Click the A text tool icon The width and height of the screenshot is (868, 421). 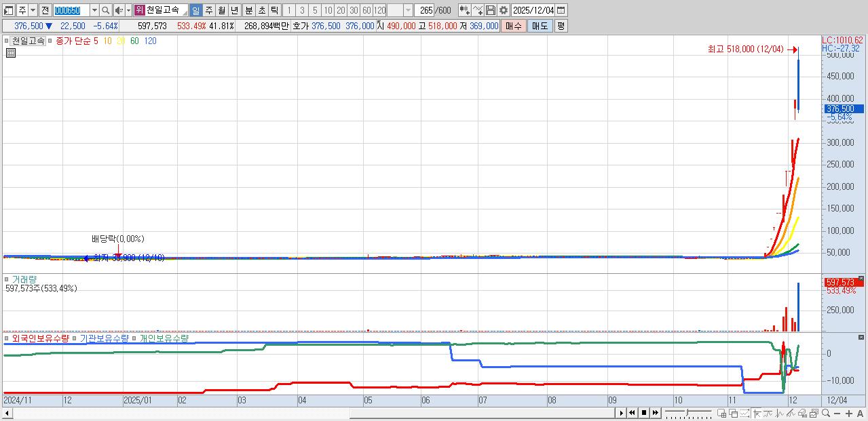coord(860,413)
